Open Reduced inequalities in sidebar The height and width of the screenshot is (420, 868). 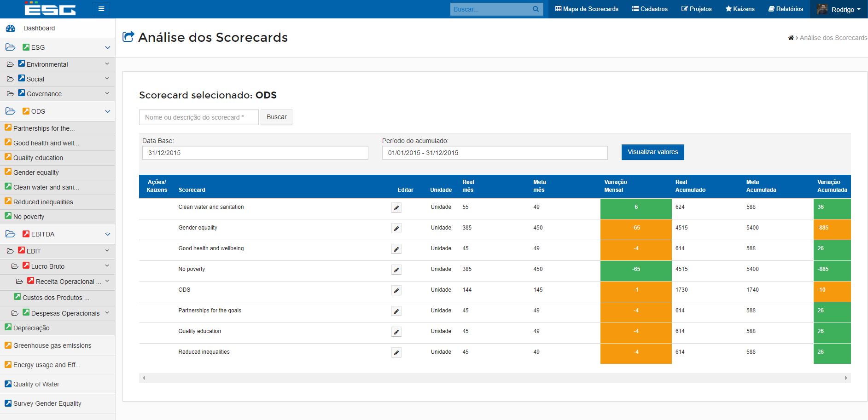click(x=43, y=202)
